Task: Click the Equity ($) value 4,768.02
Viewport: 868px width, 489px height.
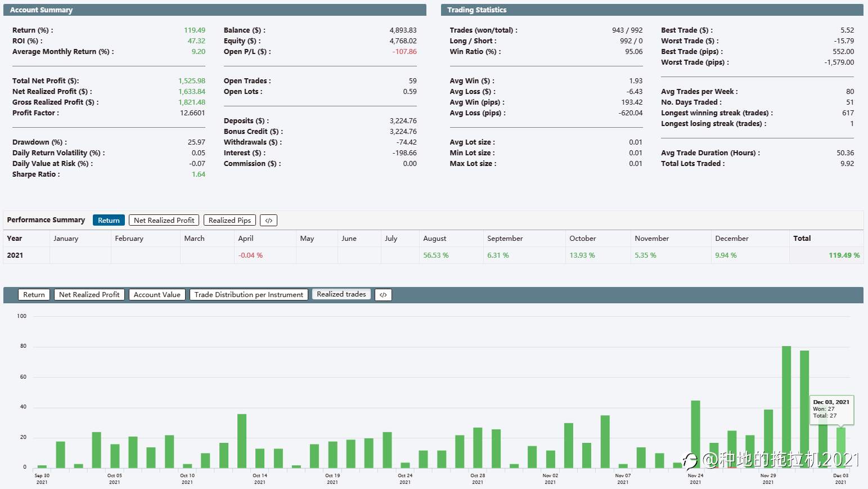Action: [x=403, y=41]
